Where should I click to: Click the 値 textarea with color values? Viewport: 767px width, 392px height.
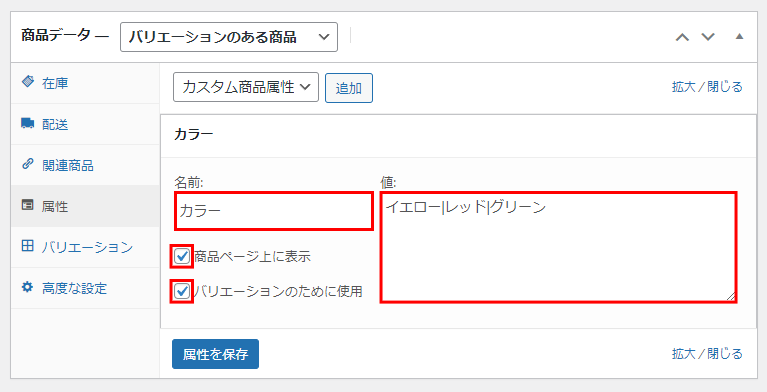point(558,247)
